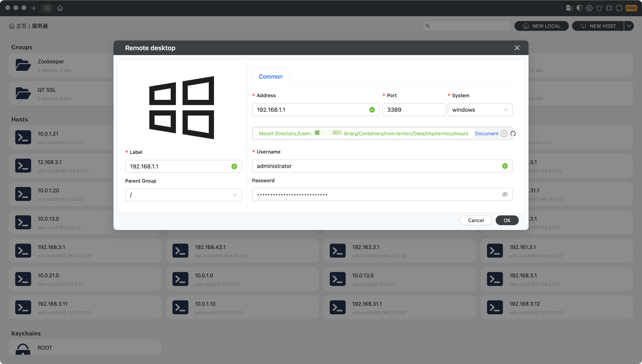Screen dimensions: 642x364
Task: Click the Groups section heading
Action: (x=22, y=47)
